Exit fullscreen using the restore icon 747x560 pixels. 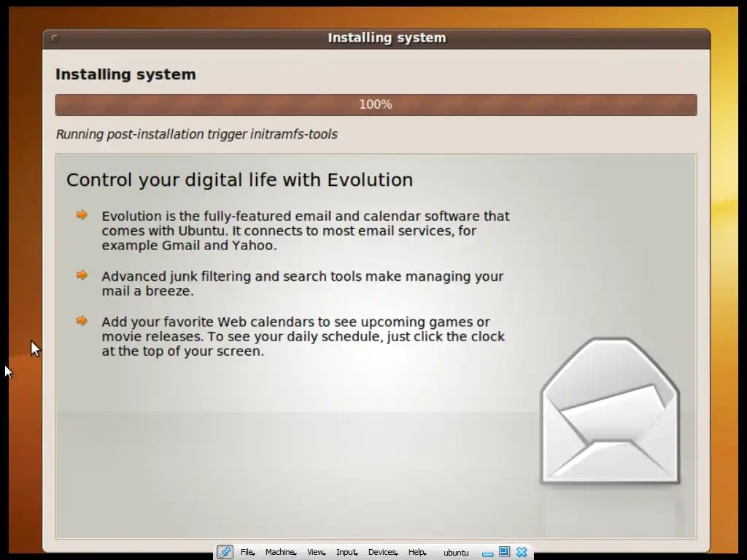[504, 552]
